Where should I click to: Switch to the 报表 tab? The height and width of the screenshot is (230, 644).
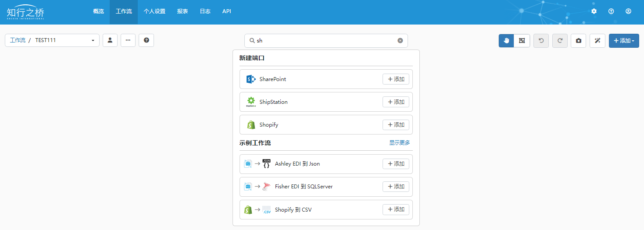182,11
